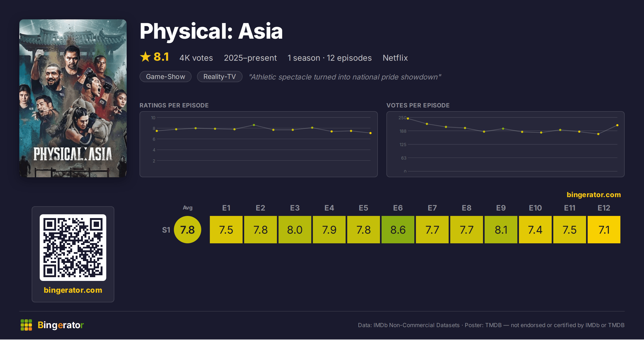Click the E9 tile rated 8.1
Image resolution: width=644 pixels, height=340 pixels.
(x=501, y=230)
